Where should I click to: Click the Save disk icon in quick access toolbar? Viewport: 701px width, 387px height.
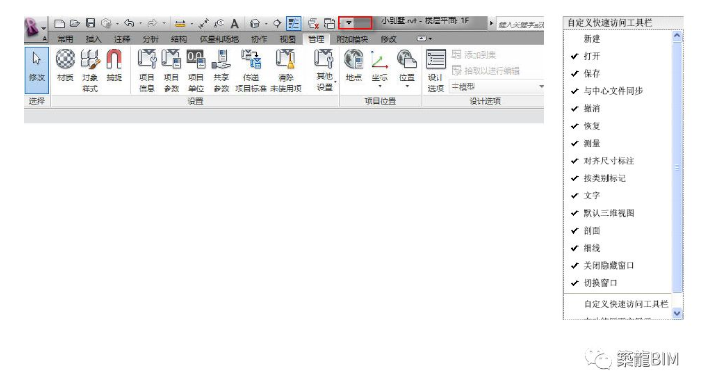tap(90, 23)
